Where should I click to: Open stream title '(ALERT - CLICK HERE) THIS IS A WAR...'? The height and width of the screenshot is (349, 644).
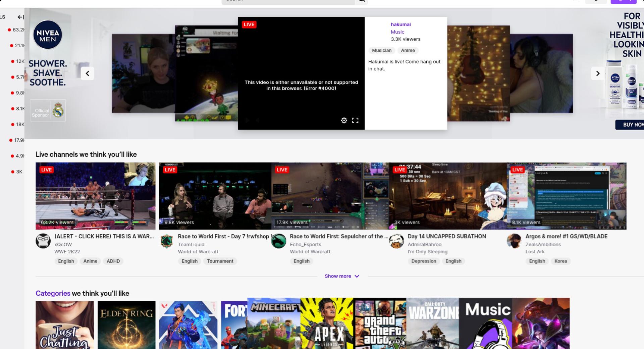(104, 236)
